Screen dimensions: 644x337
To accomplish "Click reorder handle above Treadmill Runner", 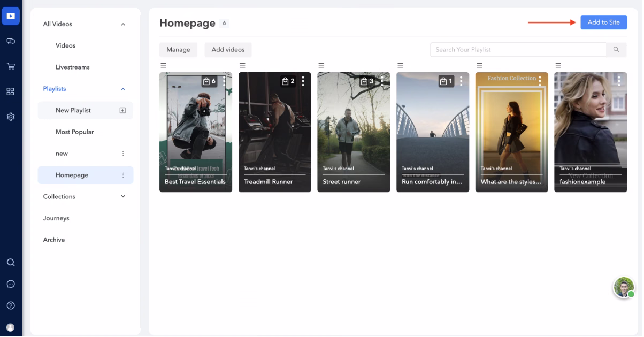I will point(242,65).
